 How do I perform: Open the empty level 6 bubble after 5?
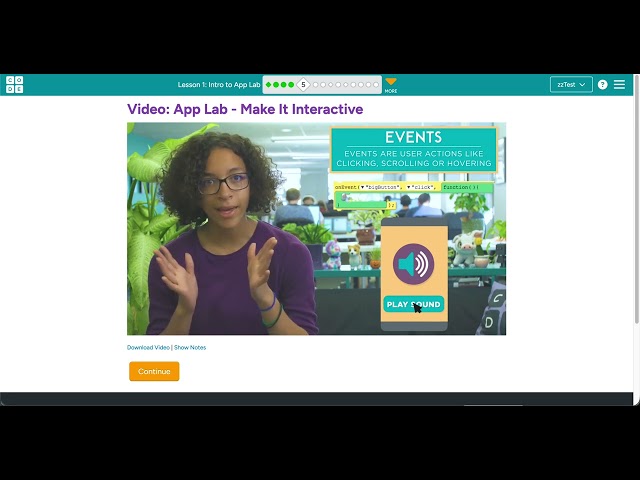(316, 85)
